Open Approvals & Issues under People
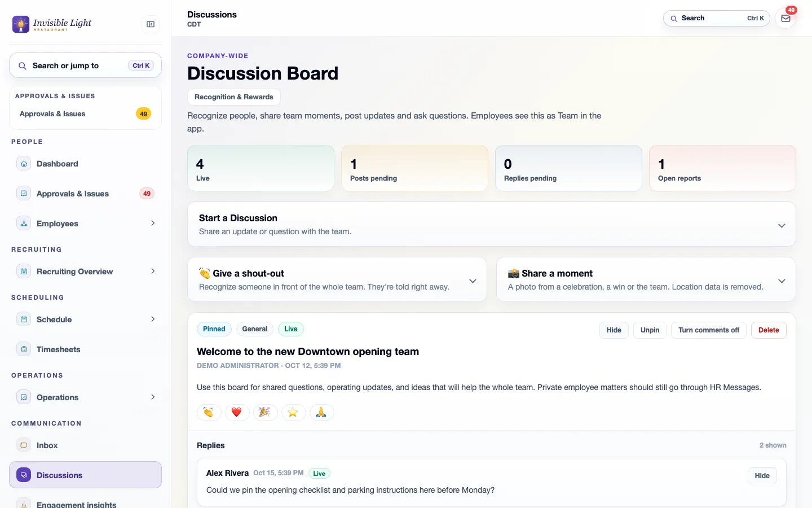812x508 pixels. 85,194
